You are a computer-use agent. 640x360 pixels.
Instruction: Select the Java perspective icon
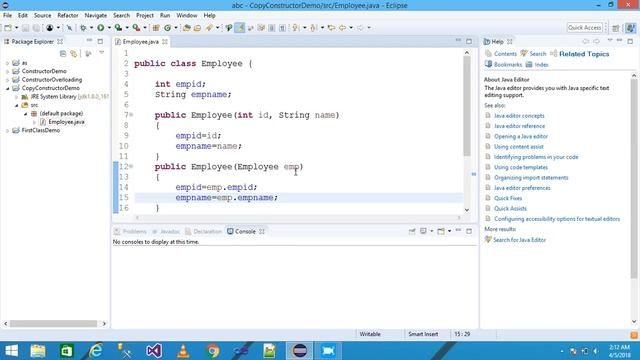tap(631, 28)
